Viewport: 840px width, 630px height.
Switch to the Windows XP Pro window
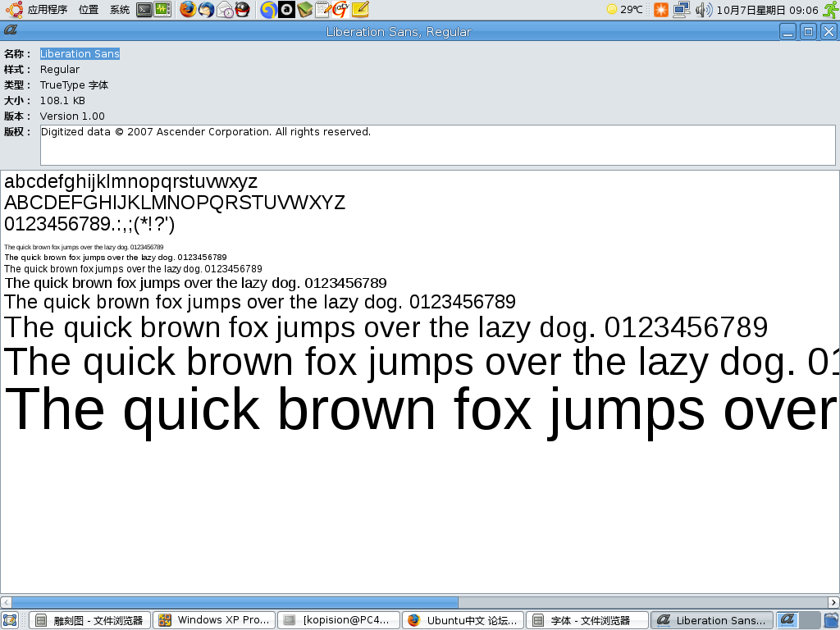click(214, 620)
